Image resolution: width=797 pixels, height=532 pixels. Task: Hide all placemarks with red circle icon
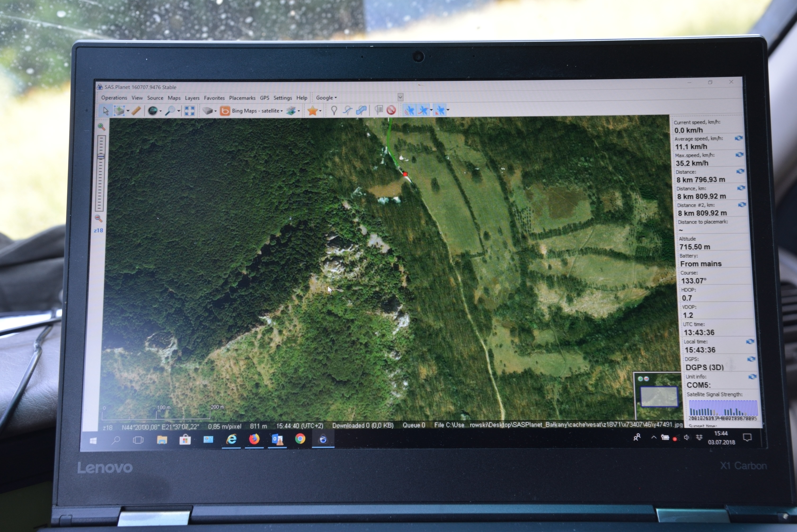[391, 110]
